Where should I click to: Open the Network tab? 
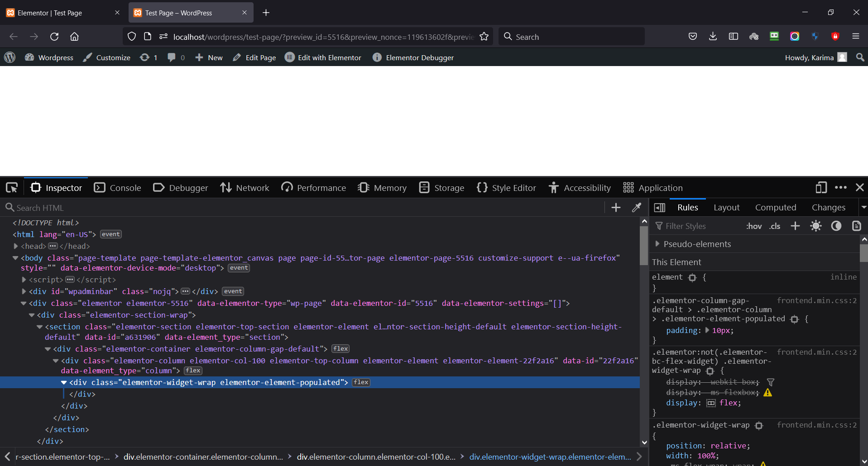click(245, 188)
